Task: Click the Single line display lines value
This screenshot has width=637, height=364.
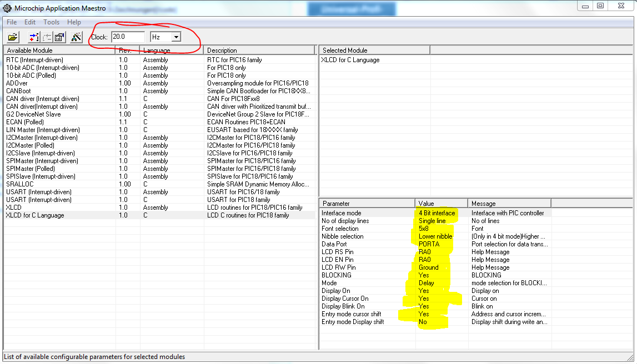Action: point(432,221)
